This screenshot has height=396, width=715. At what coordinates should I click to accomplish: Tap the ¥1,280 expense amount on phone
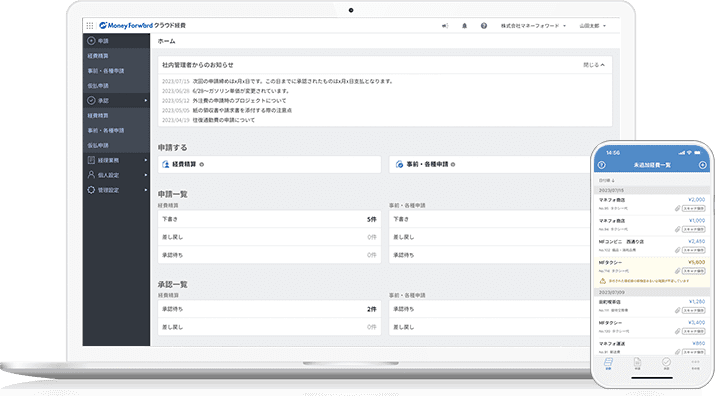point(697,302)
